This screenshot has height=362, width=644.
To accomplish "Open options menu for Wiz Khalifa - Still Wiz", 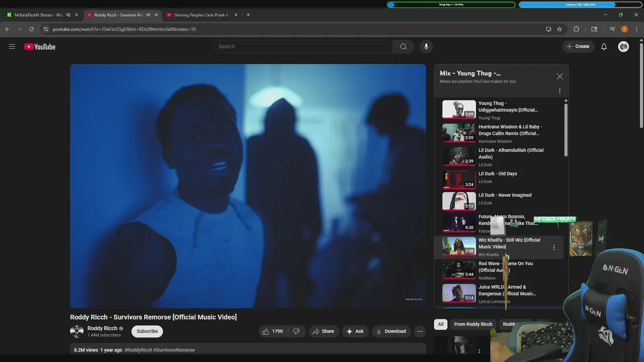I will click(x=554, y=247).
